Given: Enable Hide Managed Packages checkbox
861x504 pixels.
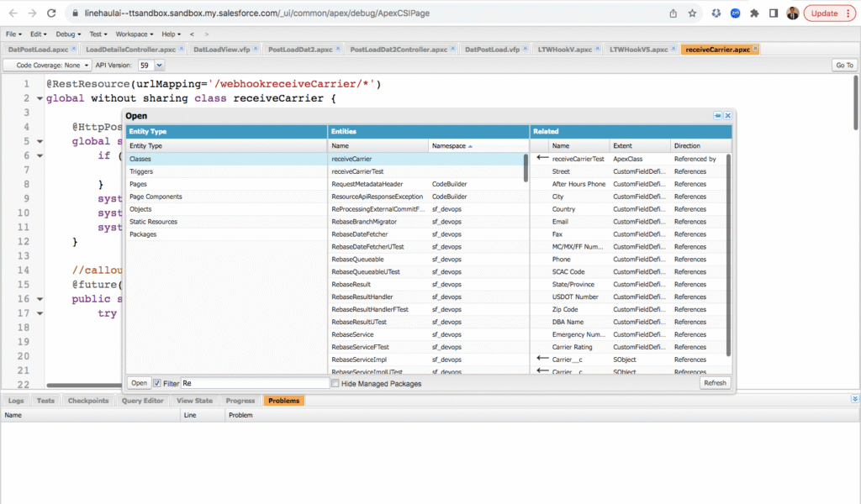Looking at the screenshot, I should [x=335, y=383].
